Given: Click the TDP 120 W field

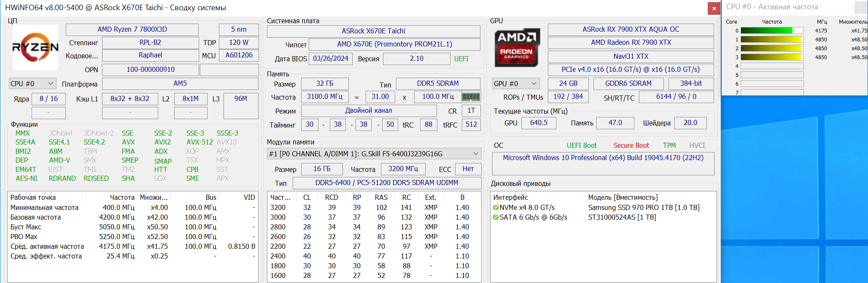Looking at the screenshot, I should (x=239, y=43).
